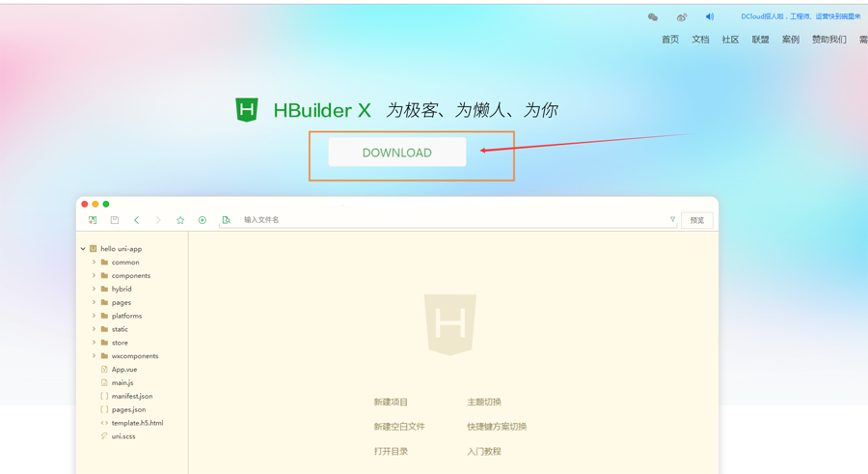Image resolution: width=868 pixels, height=474 pixels.
Task: Click the pages.json bracket icon
Action: [x=104, y=409]
